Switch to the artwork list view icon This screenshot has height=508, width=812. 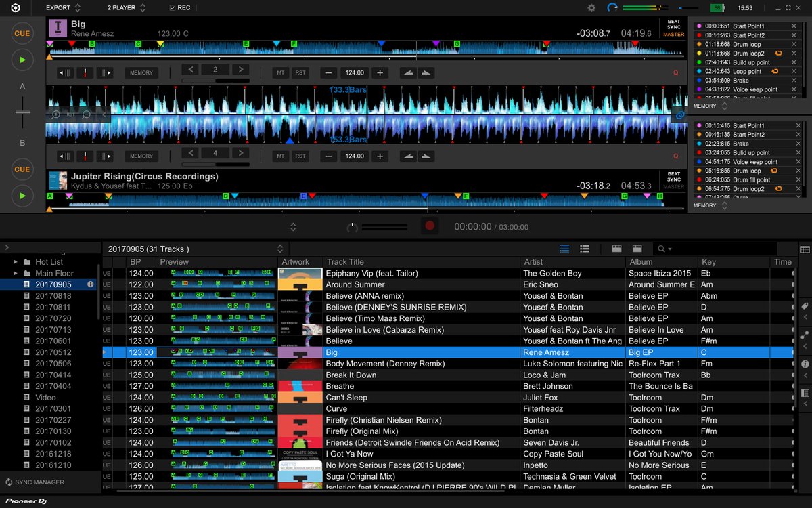point(585,249)
